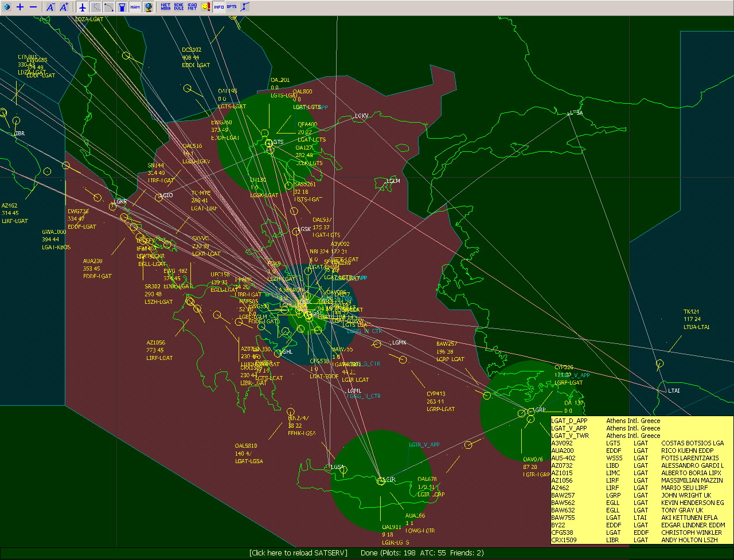The width and height of the screenshot is (734, 560).
Task: Toggle the INFO panel button
Action: click(x=218, y=7)
